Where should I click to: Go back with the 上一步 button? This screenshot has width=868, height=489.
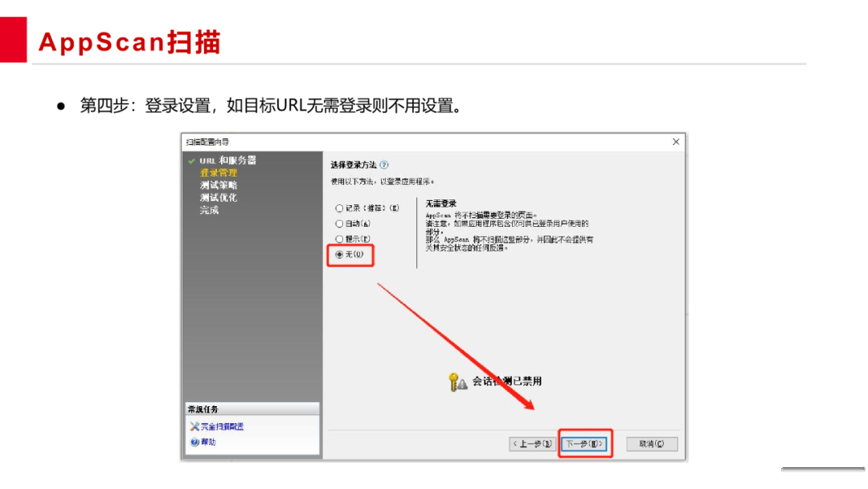click(532, 444)
